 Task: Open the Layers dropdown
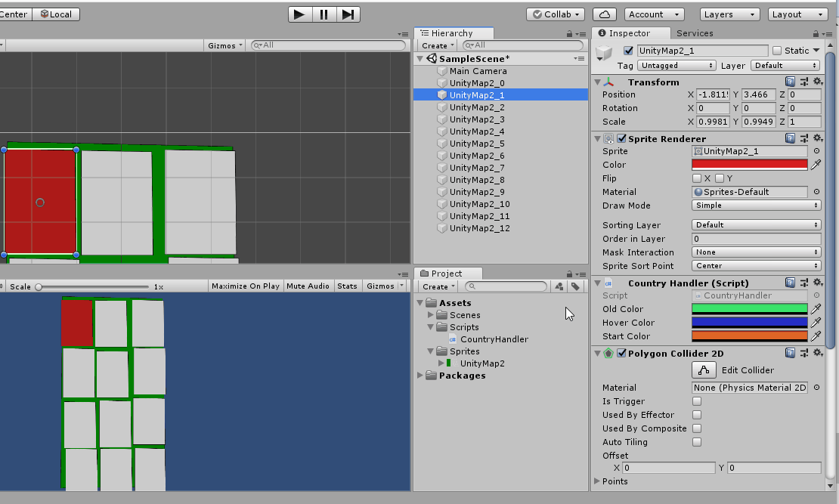coord(730,14)
